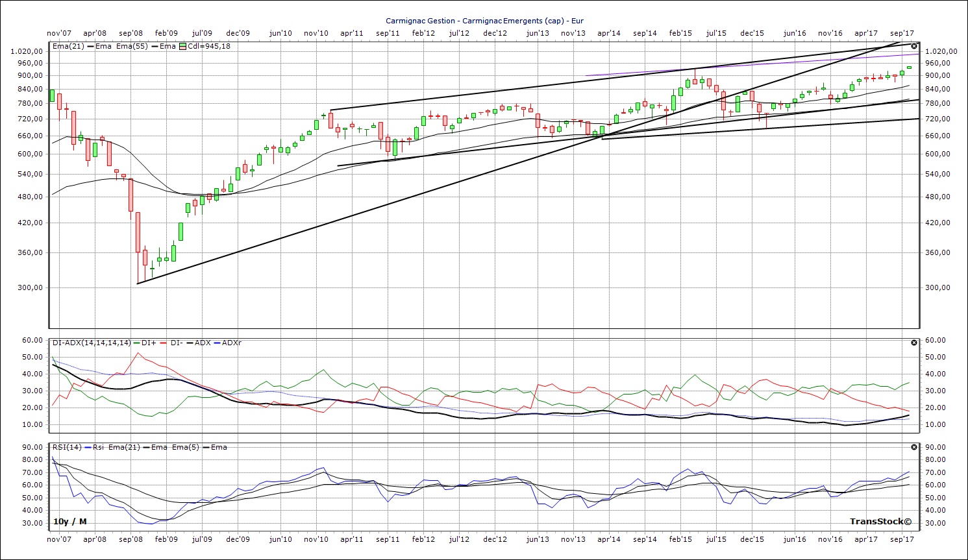Click the 420,00 label on right price scale
Screen dimensions: 968x560
[937, 223]
